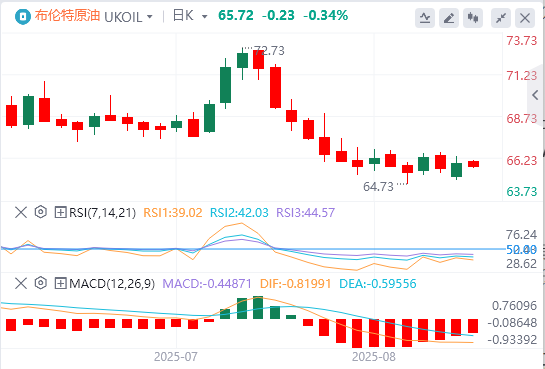
Task: Open MACD indicator settings gear
Action: click(41, 284)
